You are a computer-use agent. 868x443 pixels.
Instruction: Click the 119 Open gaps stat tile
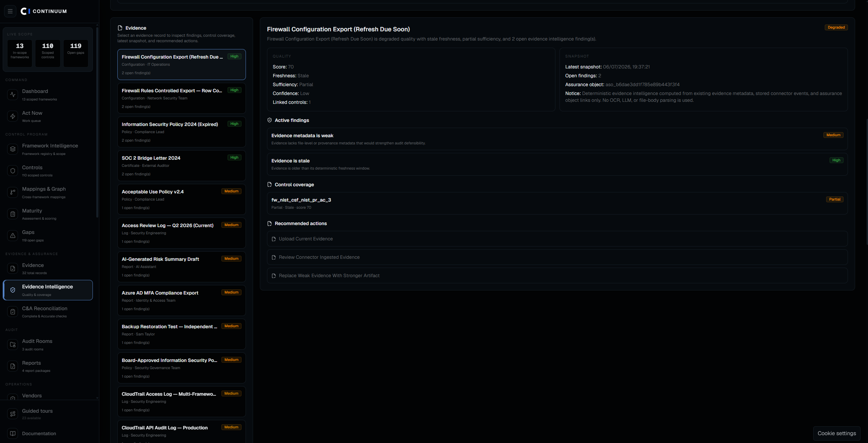[76, 53]
